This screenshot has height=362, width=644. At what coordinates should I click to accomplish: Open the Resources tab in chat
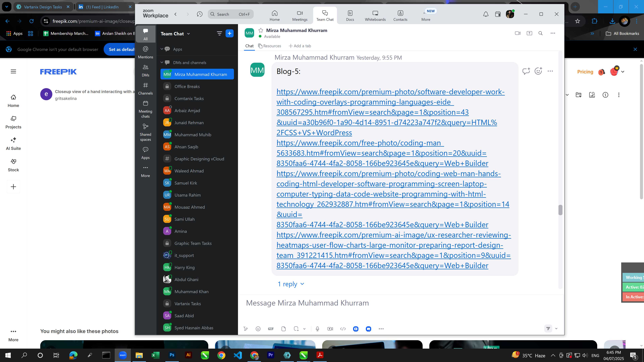pos(270,46)
